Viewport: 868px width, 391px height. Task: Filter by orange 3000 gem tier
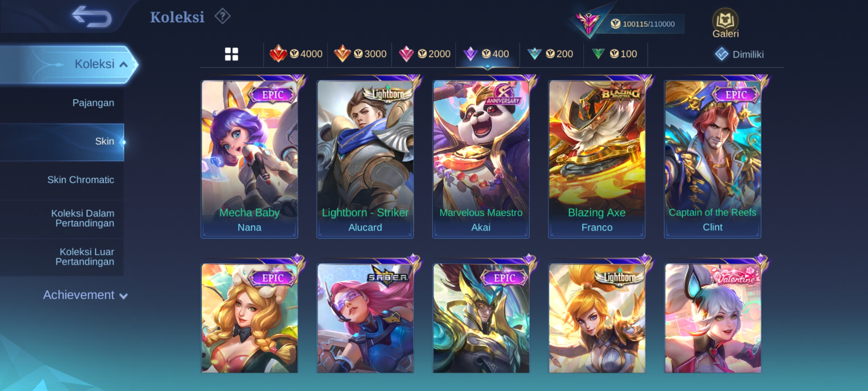(x=360, y=54)
